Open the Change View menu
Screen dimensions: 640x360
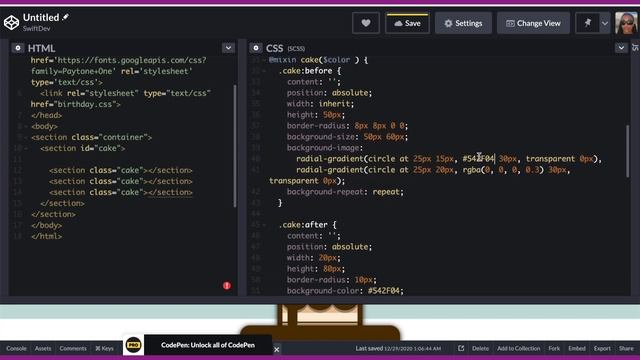[533, 23]
